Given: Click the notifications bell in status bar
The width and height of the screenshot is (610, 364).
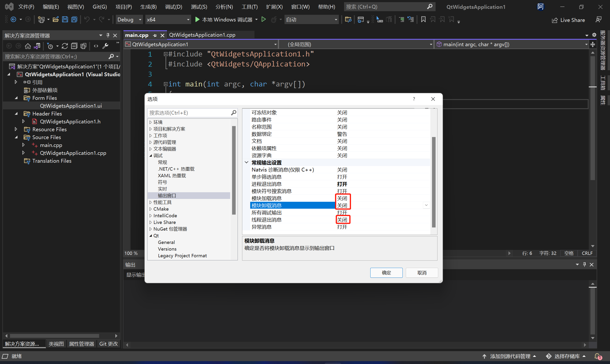Looking at the screenshot, I should pyautogui.click(x=598, y=356).
